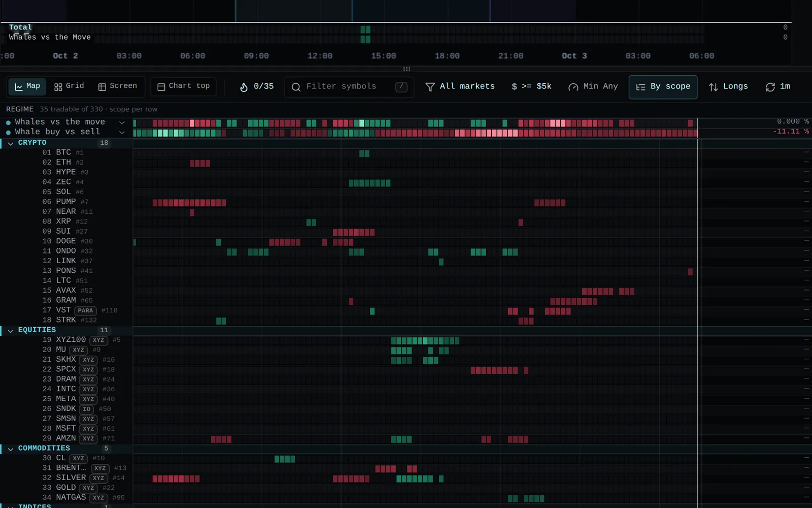Screen dimensions: 812x508
Task: Click the -11.11 % value
Action: click(791, 132)
